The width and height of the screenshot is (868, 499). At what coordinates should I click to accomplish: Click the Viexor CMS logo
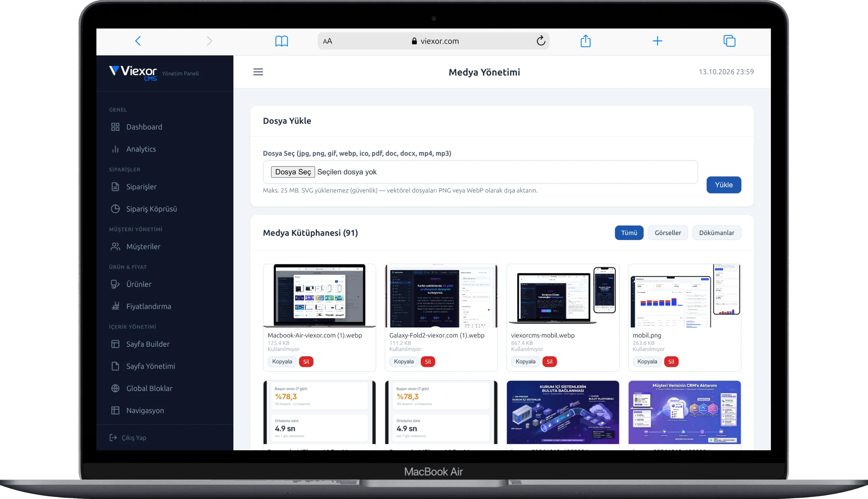[133, 73]
